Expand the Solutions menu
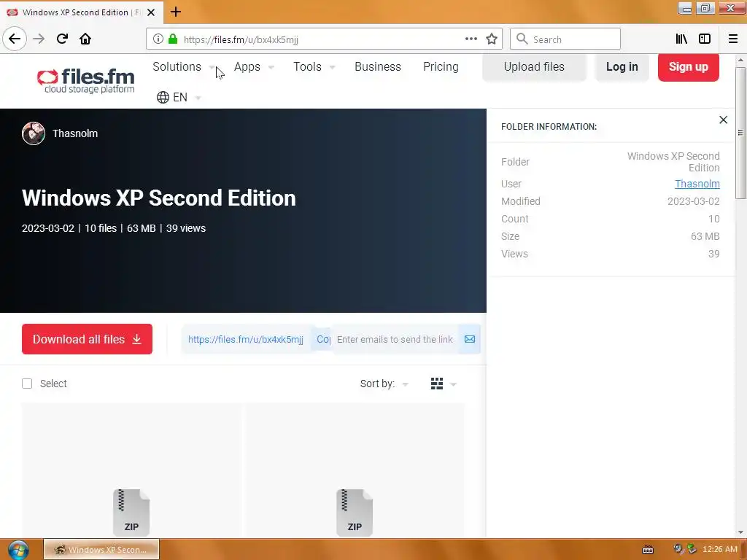This screenshot has width=747, height=560. (x=182, y=66)
